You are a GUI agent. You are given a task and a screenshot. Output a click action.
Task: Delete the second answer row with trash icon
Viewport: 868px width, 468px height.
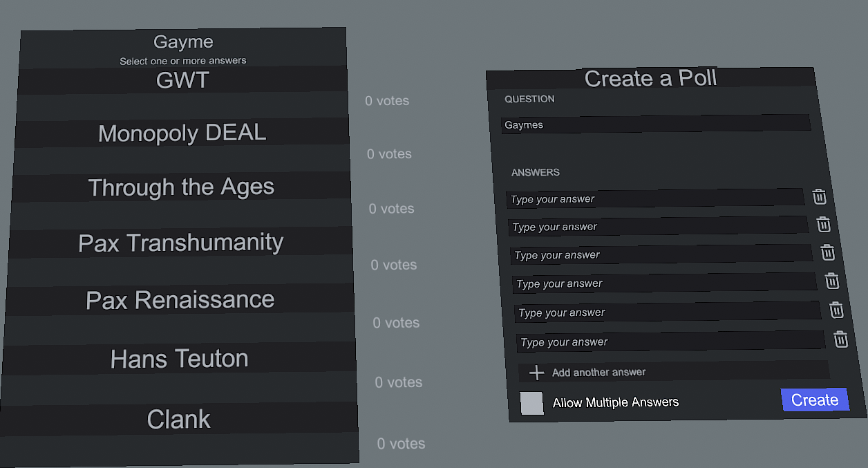[x=823, y=225]
